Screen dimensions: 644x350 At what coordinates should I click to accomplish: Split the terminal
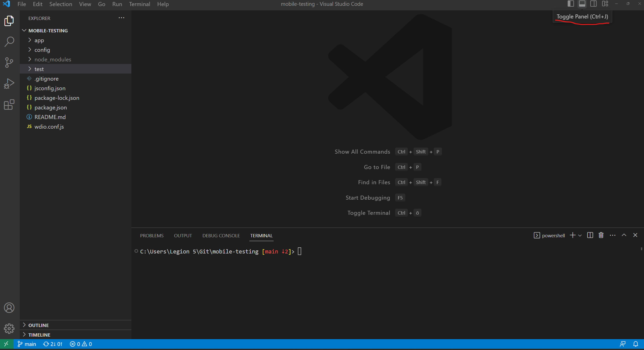[590, 235]
